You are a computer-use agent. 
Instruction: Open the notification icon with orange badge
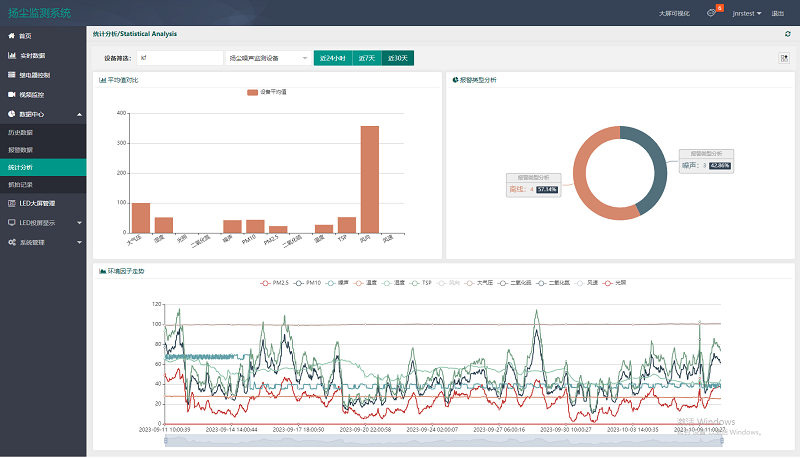[x=711, y=13]
